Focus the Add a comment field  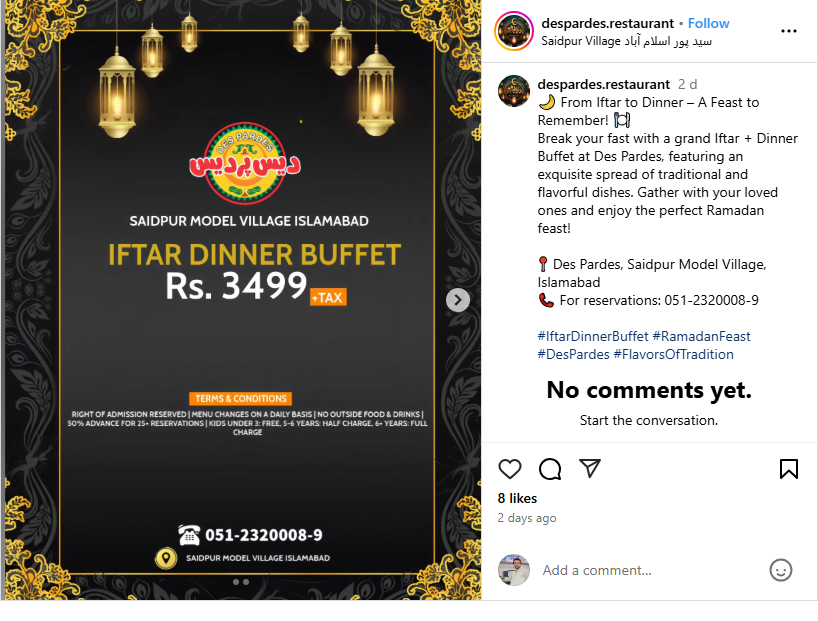click(647, 570)
